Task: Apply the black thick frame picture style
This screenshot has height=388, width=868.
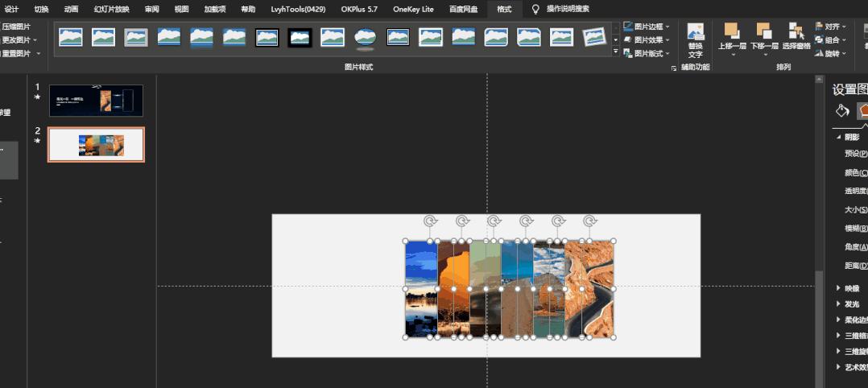Action: (300, 37)
